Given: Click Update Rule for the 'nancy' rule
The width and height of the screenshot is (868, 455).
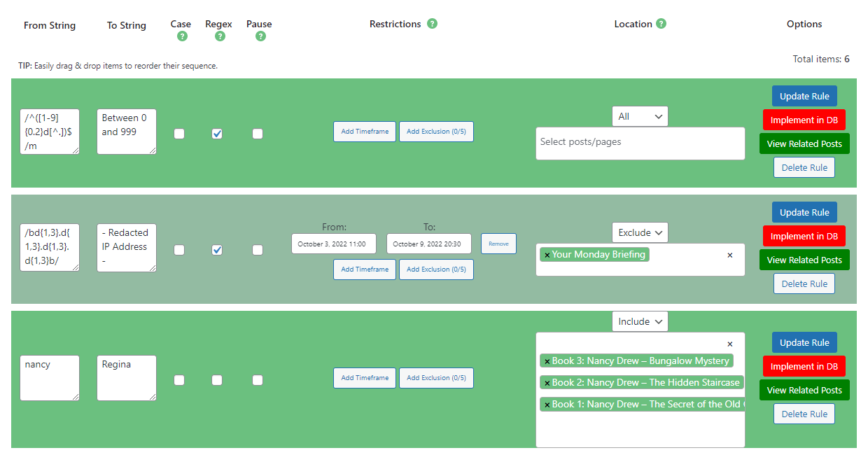Looking at the screenshot, I should (x=804, y=343).
